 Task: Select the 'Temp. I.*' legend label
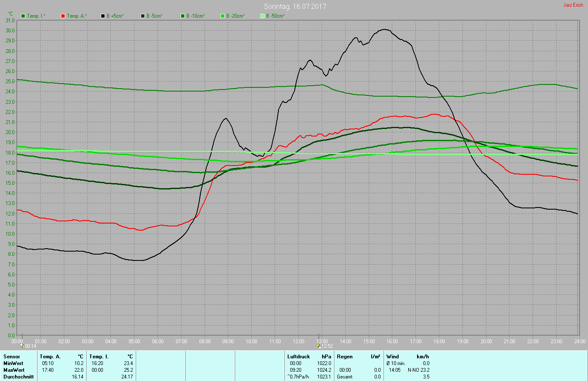36,16
